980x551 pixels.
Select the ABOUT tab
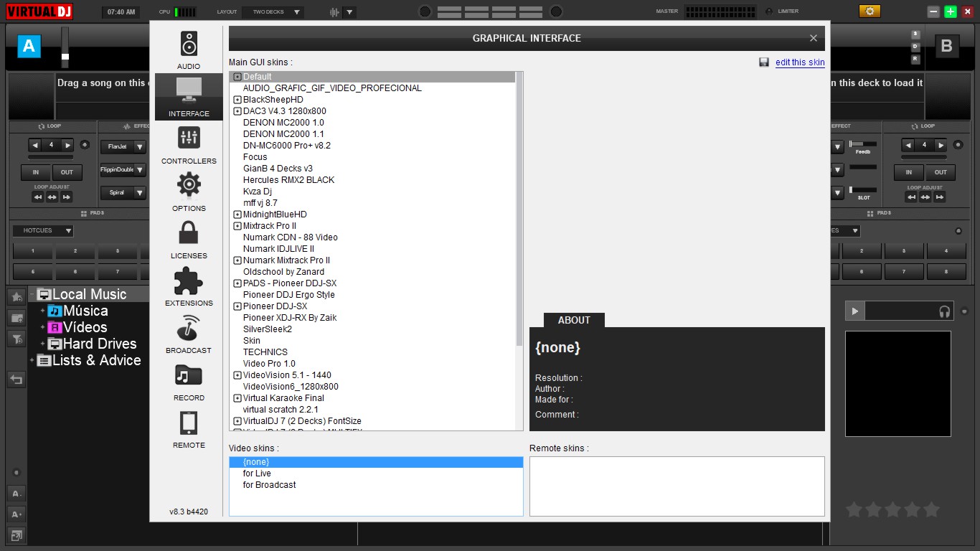574,321
